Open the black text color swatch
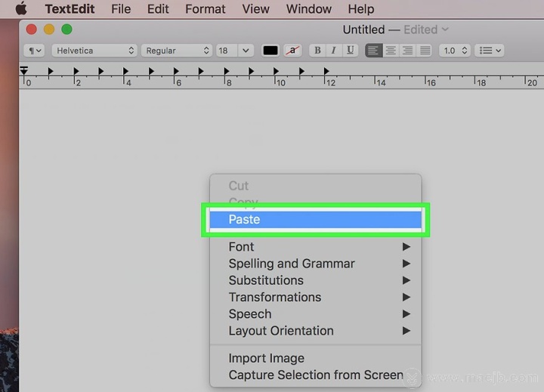Viewport: 544px width, 392px height. pos(270,51)
